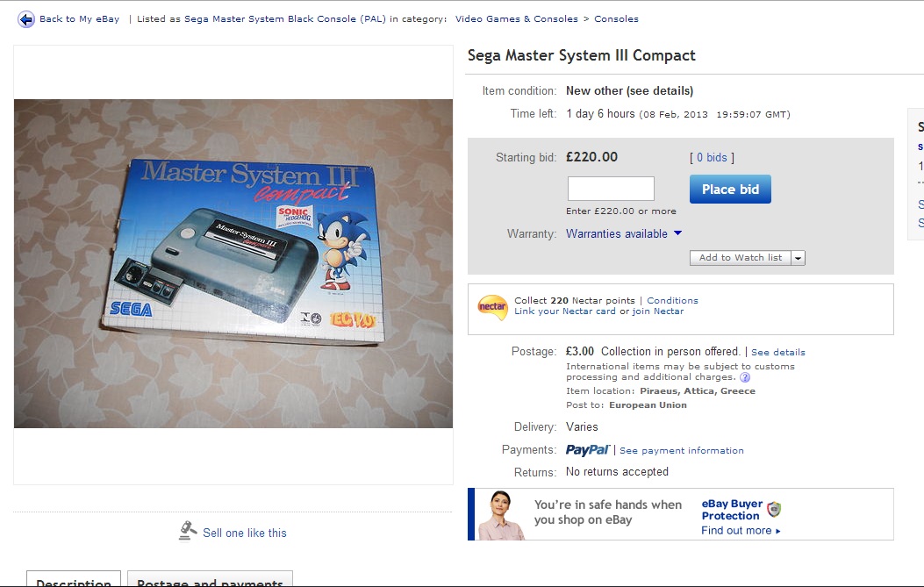The image size is (924, 587).
Task: Open See payment information link
Action: coord(681,450)
